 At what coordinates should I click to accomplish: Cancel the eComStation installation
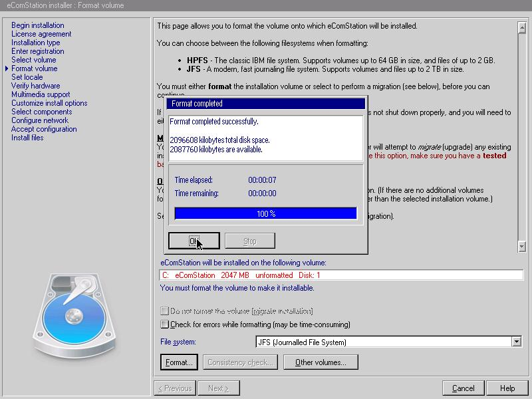pos(464,388)
